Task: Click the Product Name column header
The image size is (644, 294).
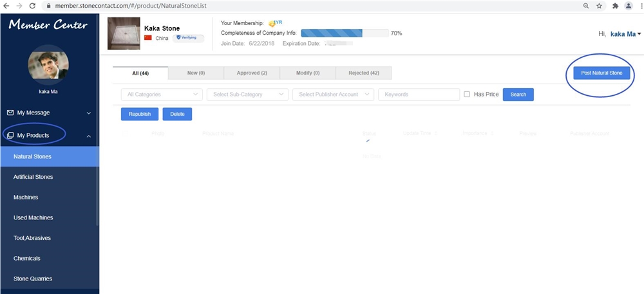Action: tap(218, 133)
